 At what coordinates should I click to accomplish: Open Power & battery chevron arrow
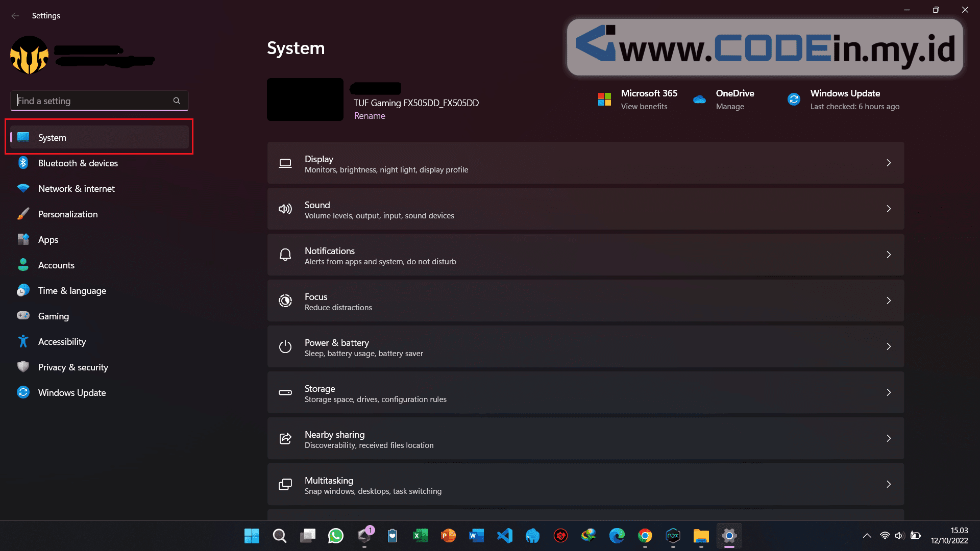click(x=889, y=346)
